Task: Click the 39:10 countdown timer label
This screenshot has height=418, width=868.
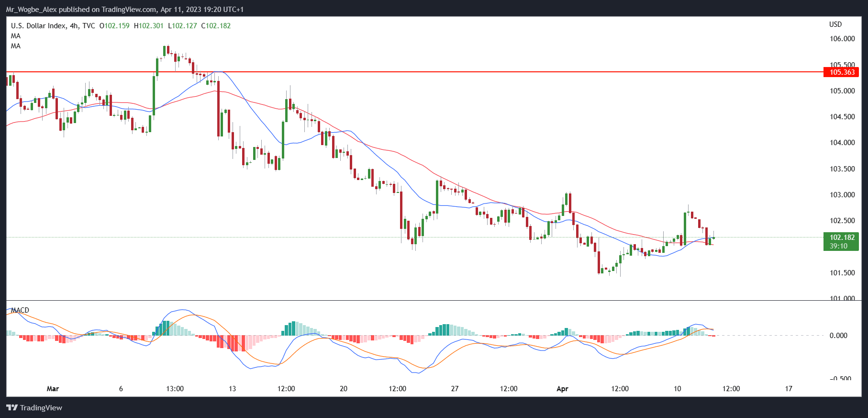Action: [x=838, y=246]
